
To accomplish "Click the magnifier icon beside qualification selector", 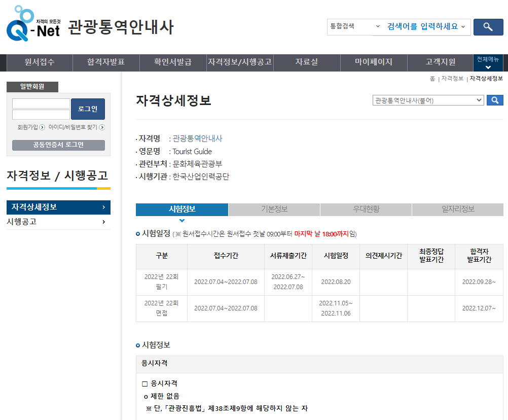I will point(495,100).
